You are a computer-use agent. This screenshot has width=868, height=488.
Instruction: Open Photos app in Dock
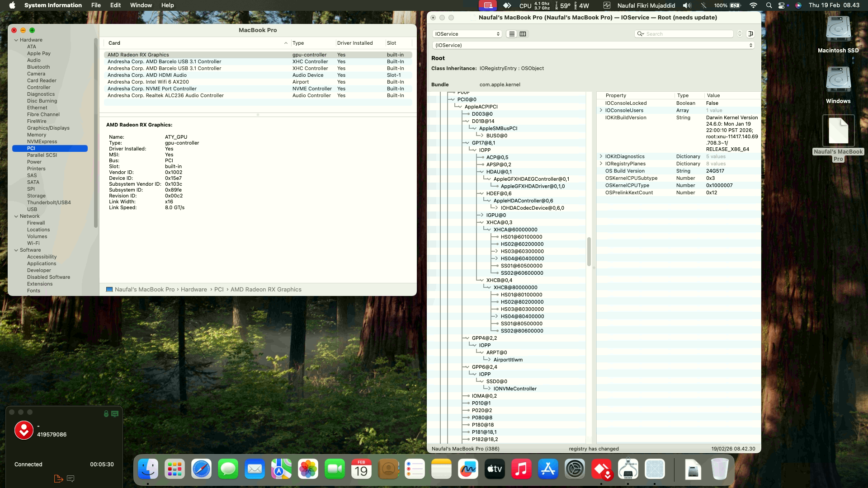(308, 469)
